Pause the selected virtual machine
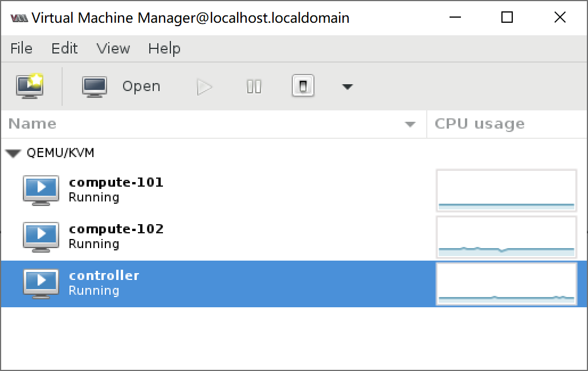 click(254, 87)
